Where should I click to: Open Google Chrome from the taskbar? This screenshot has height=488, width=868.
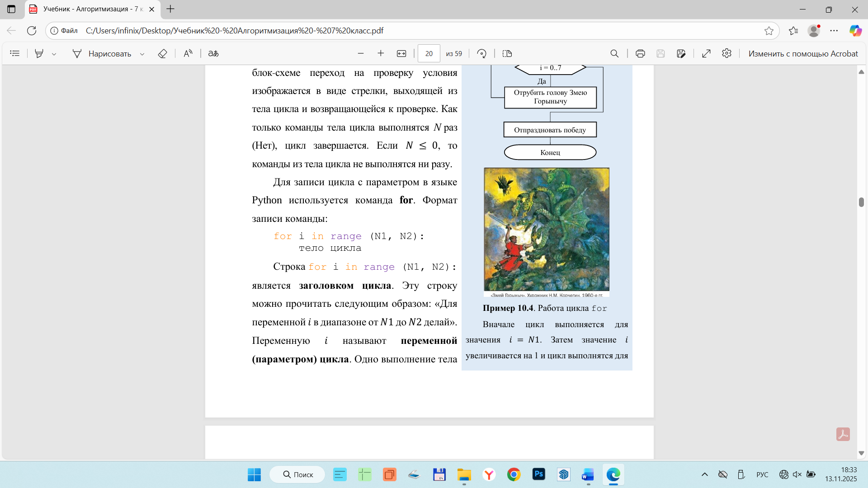pyautogui.click(x=514, y=474)
